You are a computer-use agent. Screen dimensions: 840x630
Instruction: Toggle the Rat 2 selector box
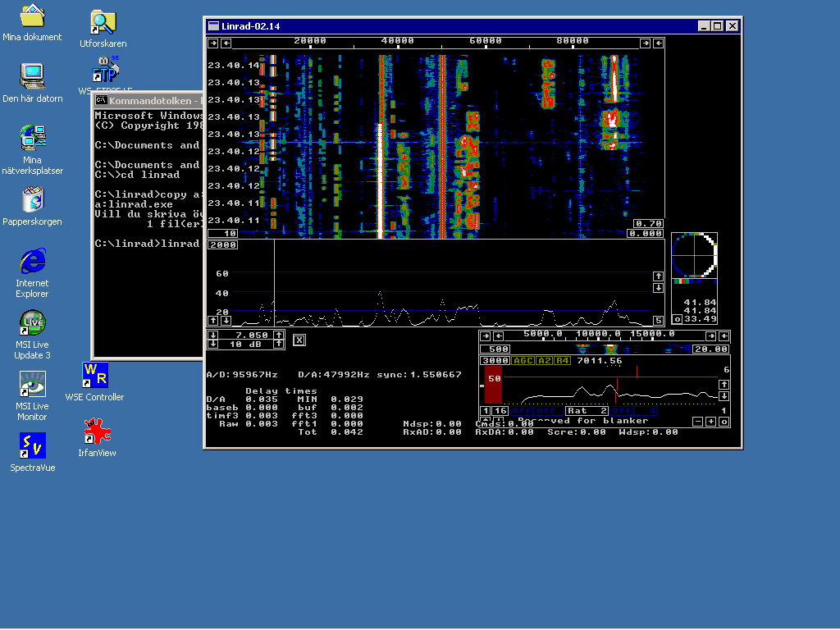pos(587,411)
